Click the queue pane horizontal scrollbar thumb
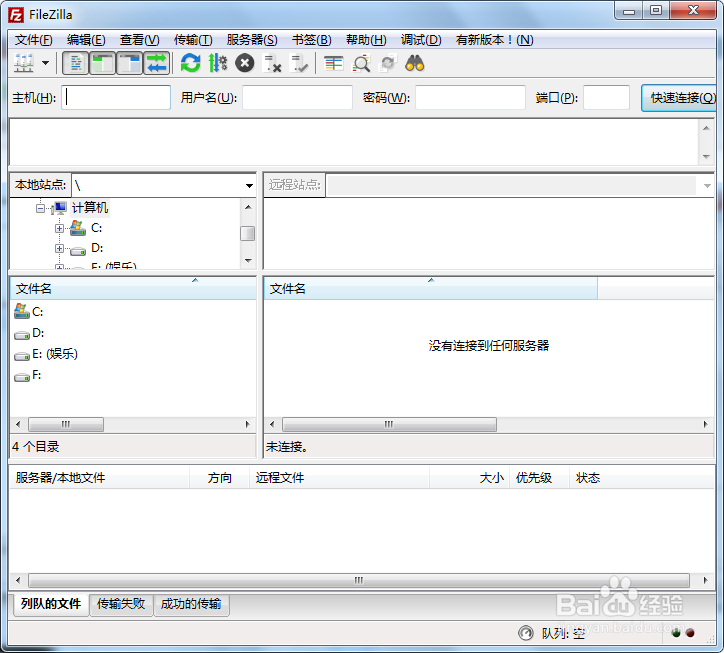Viewport: 724px width, 653px height. (x=359, y=580)
